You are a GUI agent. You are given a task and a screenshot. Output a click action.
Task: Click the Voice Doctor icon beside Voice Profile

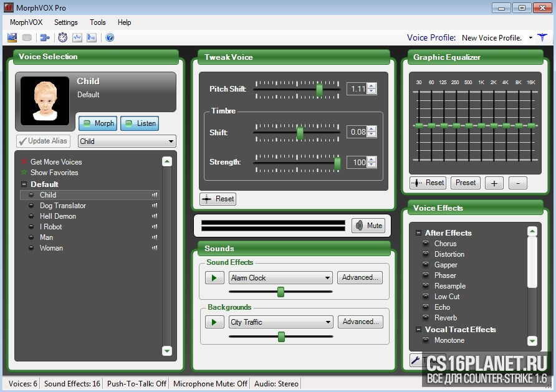click(542, 37)
